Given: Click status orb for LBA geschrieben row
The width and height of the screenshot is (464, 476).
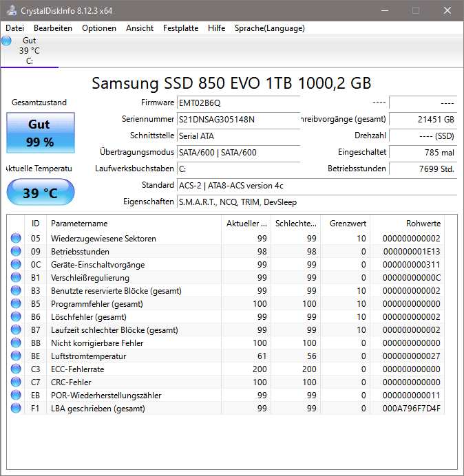Looking at the screenshot, I should coord(16,409).
